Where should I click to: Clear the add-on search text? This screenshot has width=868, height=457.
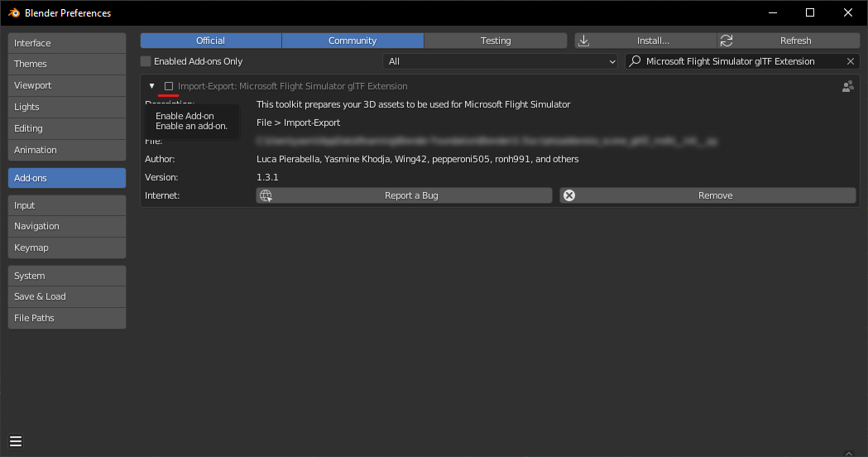851,61
